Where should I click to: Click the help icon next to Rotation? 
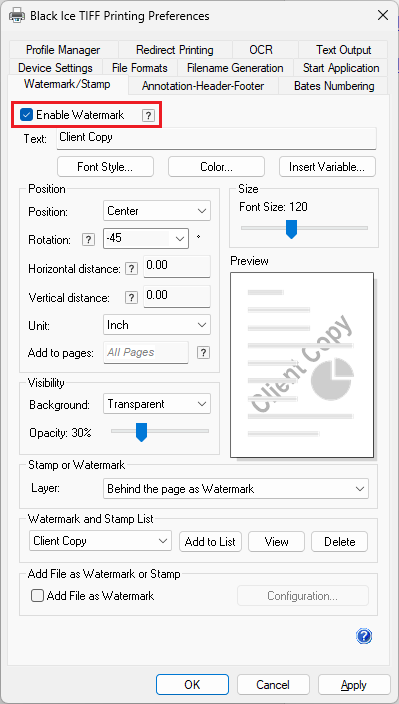tap(88, 240)
